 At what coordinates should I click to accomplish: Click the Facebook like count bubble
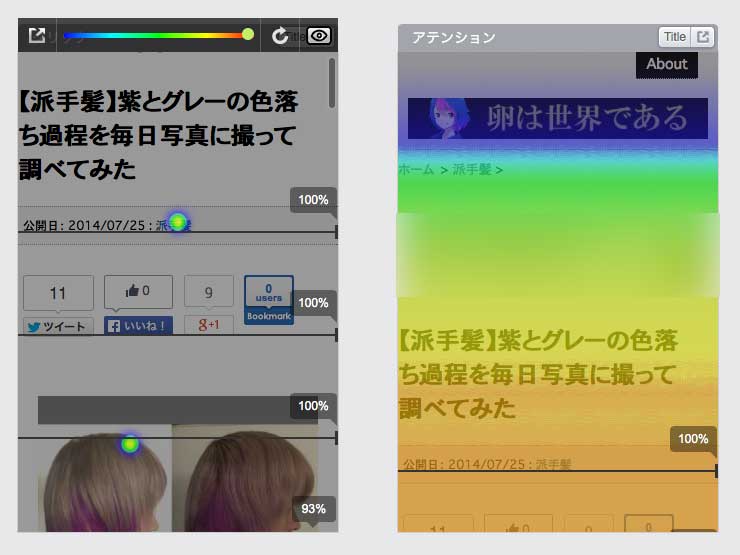tap(138, 291)
